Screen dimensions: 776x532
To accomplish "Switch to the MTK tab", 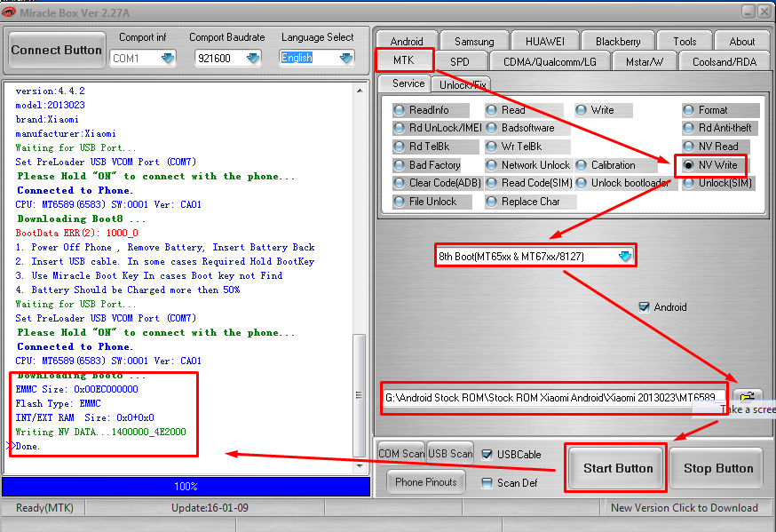I will (x=404, y=60).
